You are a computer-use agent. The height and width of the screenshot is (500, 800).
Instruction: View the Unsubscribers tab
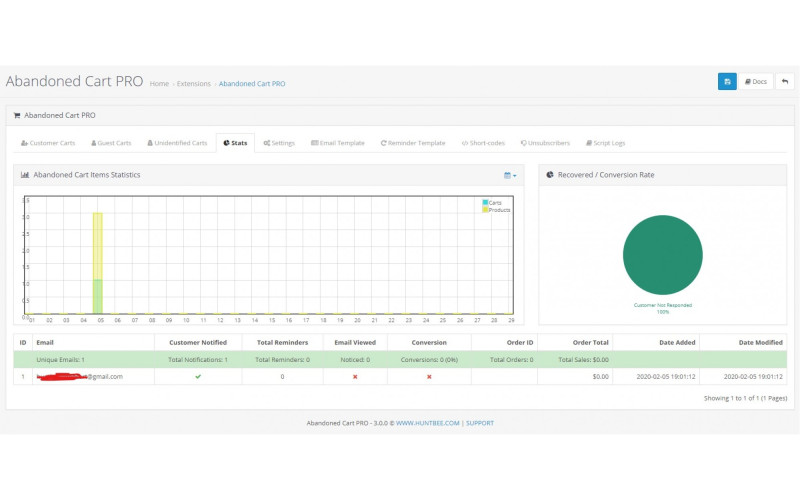point(545,143)
